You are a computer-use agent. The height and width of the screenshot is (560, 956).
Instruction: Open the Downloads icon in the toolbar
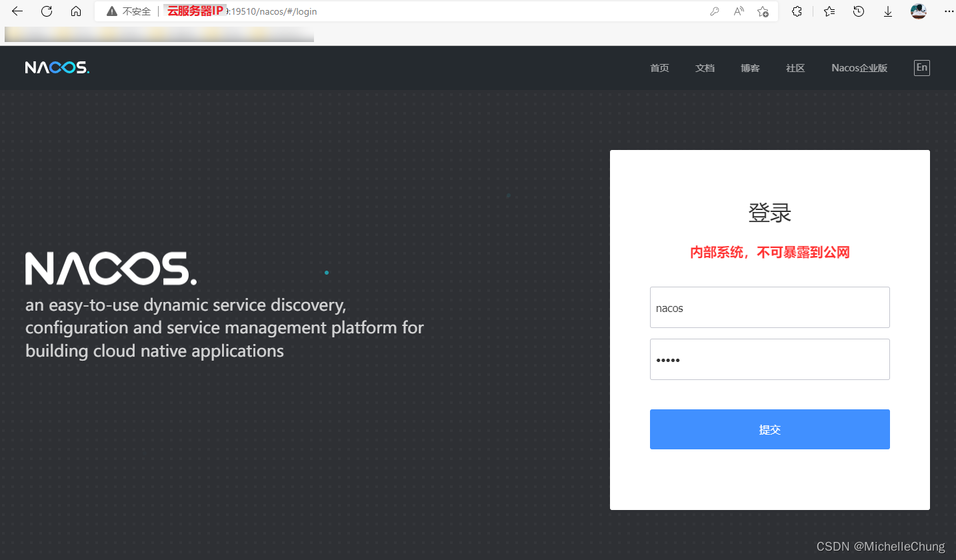[x=887, y=11]
